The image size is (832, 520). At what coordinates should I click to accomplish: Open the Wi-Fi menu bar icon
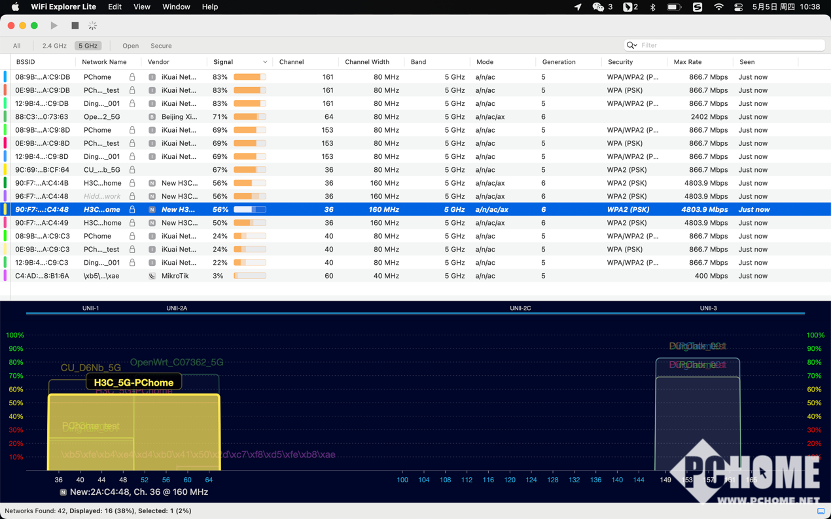pos(718,7)
